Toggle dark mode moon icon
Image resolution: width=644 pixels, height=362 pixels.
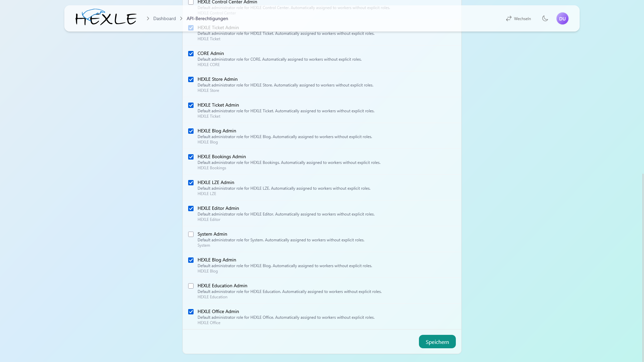point(545,18)
